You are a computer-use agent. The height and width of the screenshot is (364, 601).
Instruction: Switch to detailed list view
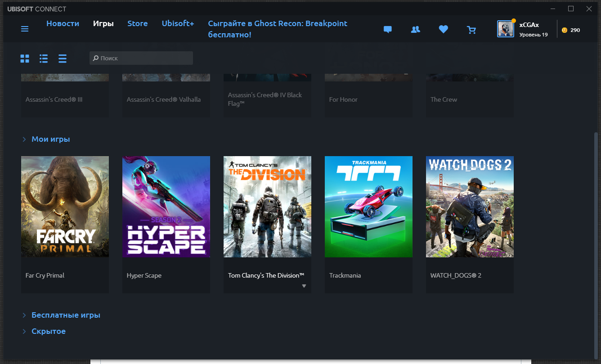tap(44, 58)
